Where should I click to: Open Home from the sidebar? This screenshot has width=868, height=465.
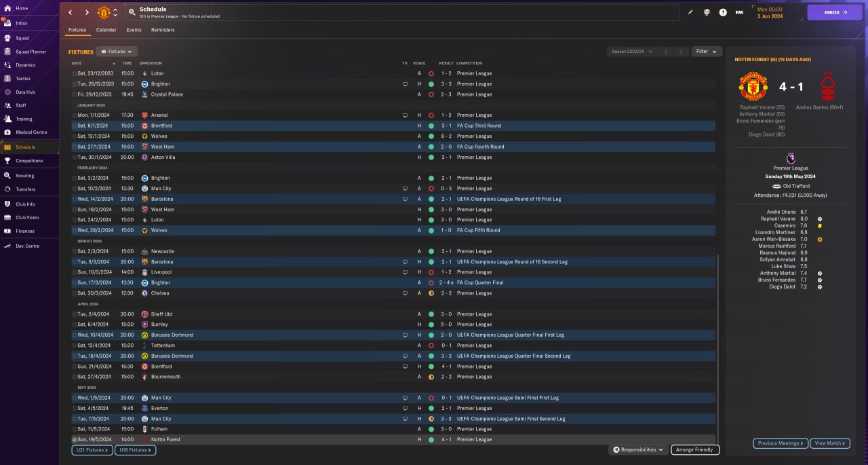[22, 8]
